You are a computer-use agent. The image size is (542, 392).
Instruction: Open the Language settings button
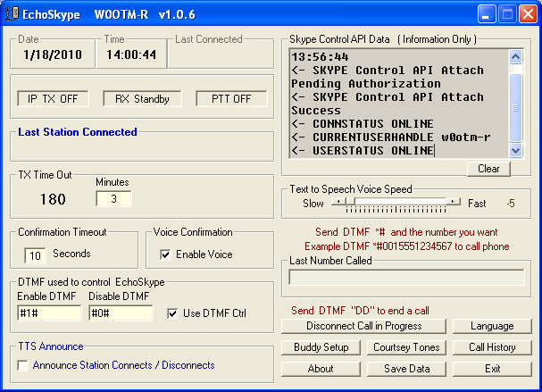pyautogui.click(x=492, y=326)
